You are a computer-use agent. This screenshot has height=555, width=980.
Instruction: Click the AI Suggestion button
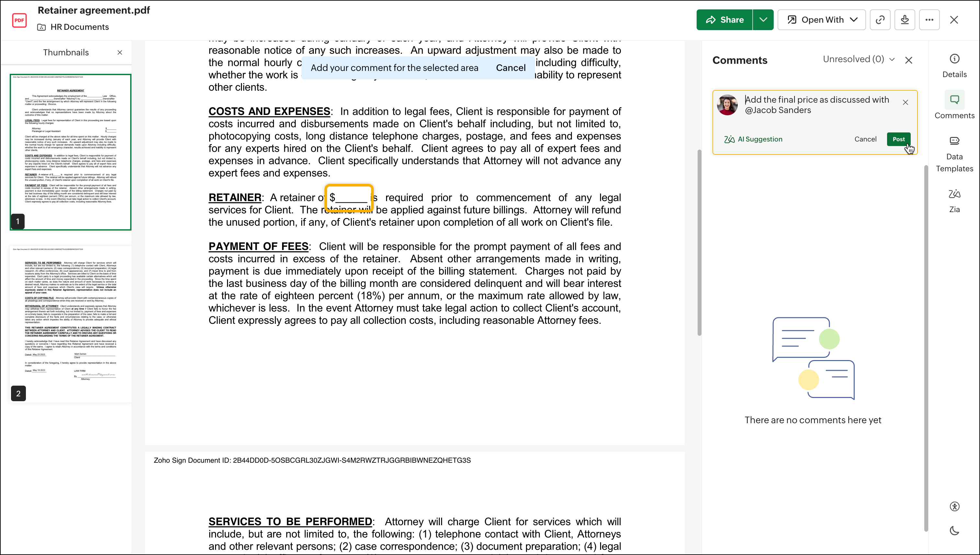(753, 139)
